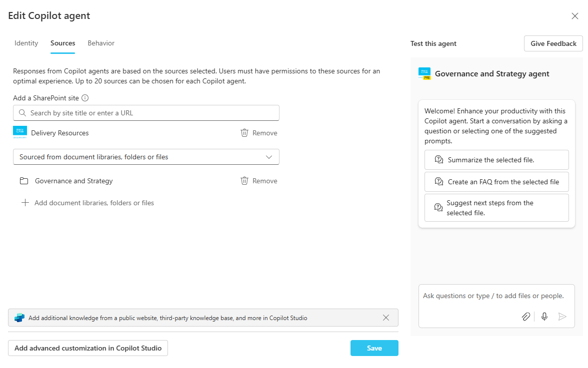Viewport: 588px width, 368px height.
Task: Dismiss the Copilot Studio knowledge banner
Action: pos(386,318)
